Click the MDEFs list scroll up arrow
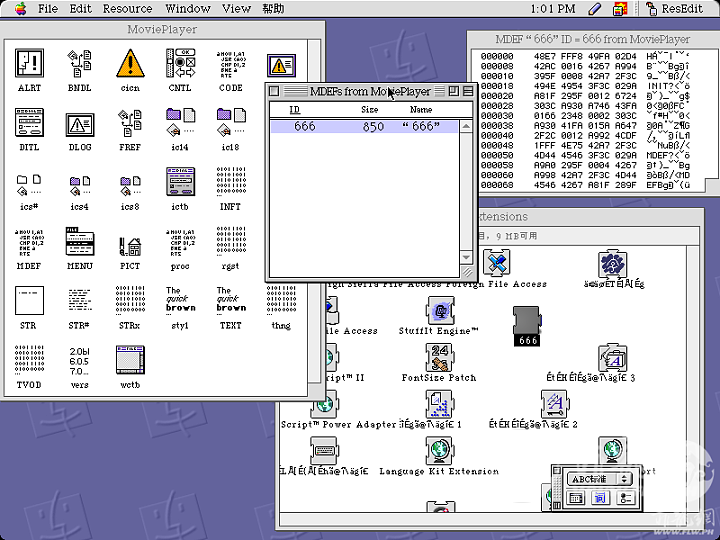Screen dimensions: 720x540 (466, 126)
